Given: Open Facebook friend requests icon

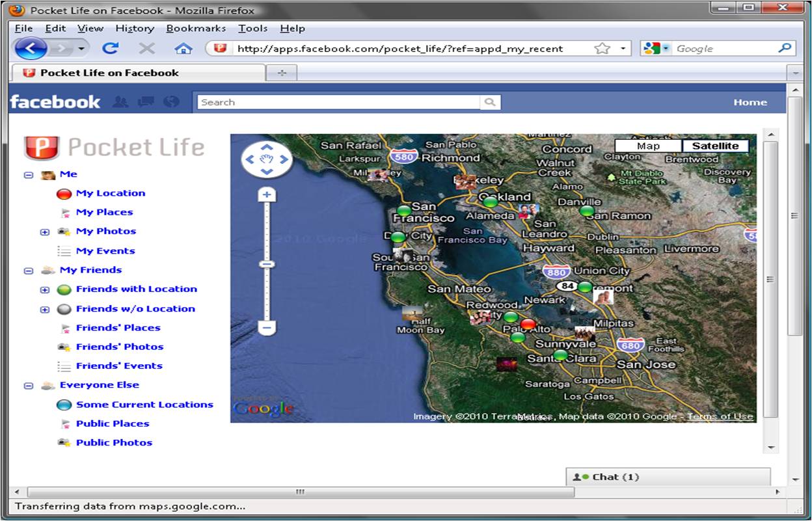Looking at the screenshot, I should (x=120, y=102).
